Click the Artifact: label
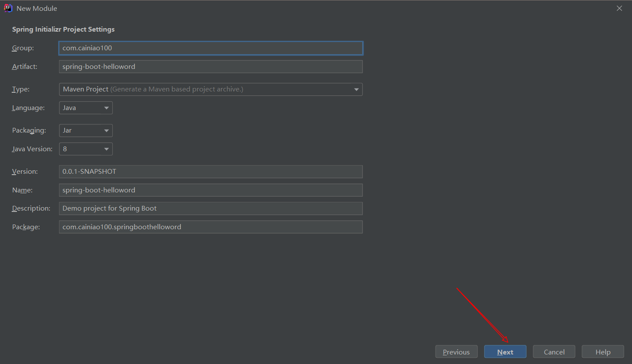 tap(25, 67)
